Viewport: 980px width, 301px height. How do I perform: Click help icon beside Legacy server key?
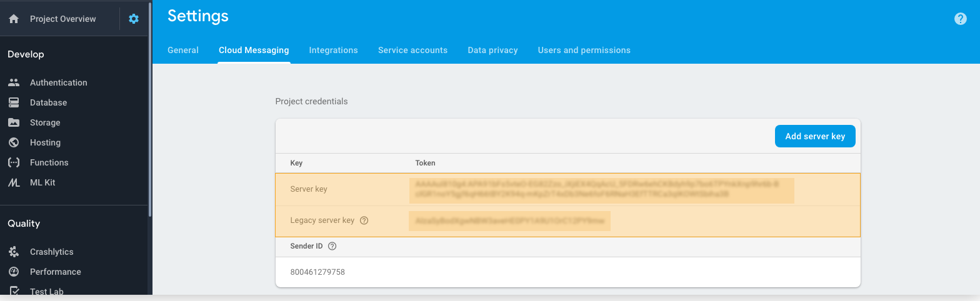coord(364,220)
